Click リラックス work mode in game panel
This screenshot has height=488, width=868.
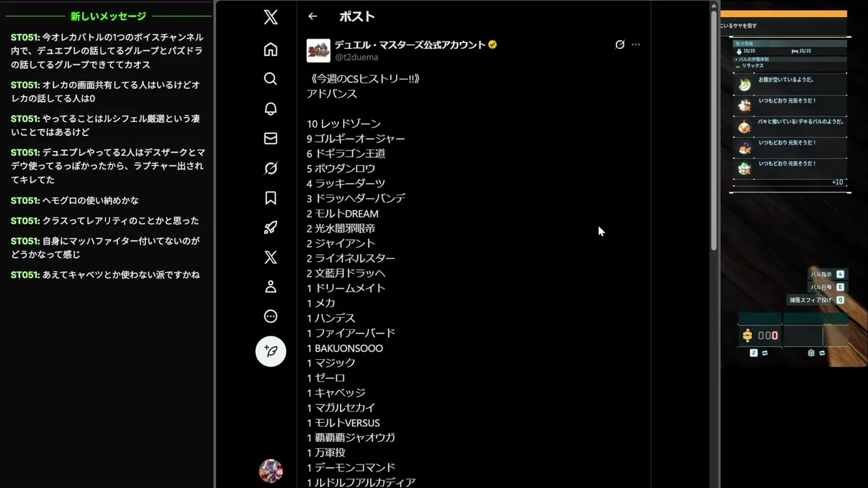[753, 66]
